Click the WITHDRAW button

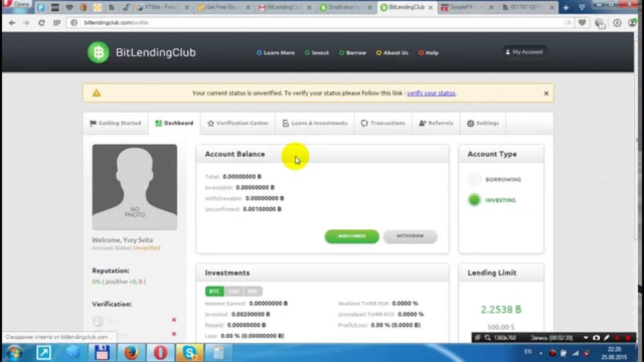(x=410, y=236)
